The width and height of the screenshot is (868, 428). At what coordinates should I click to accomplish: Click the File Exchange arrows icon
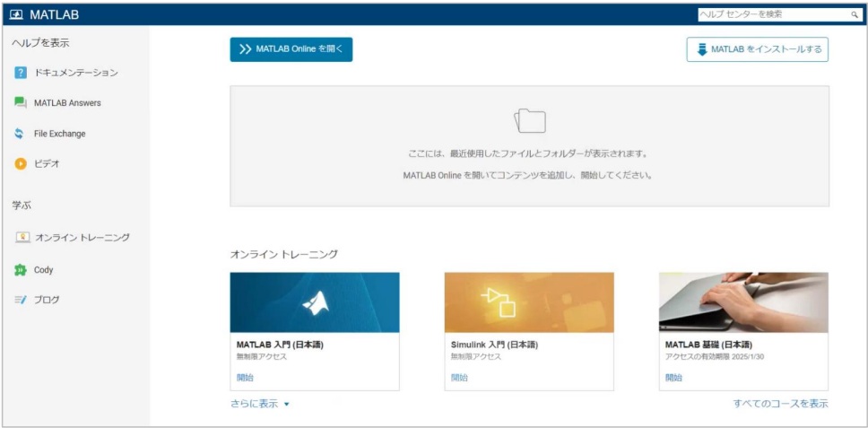pyautogui.click(x=21, y=134)
